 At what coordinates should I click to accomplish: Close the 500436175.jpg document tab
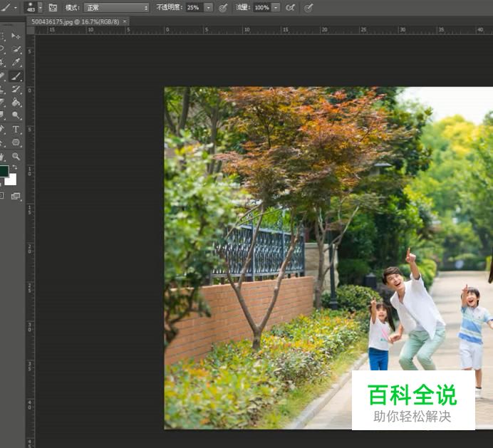tap(125, 21)
